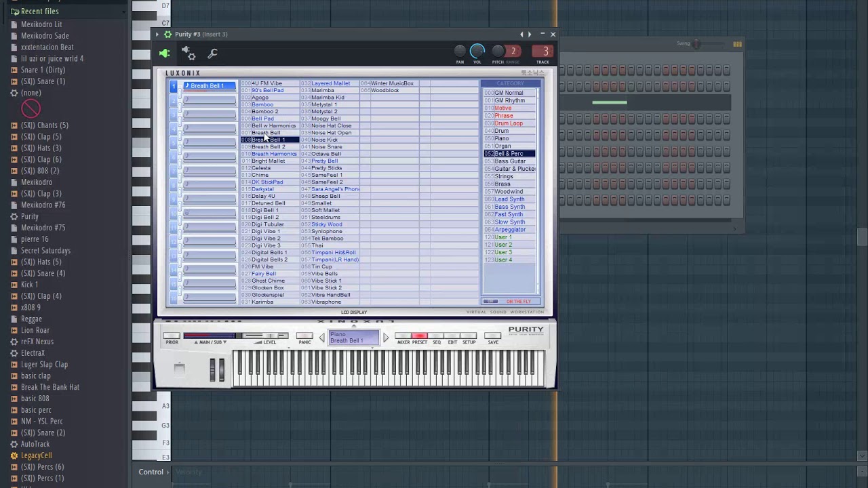Click the MAIN / SUB meter bar
Screen dimensions: 868x488
coord(210,336)
